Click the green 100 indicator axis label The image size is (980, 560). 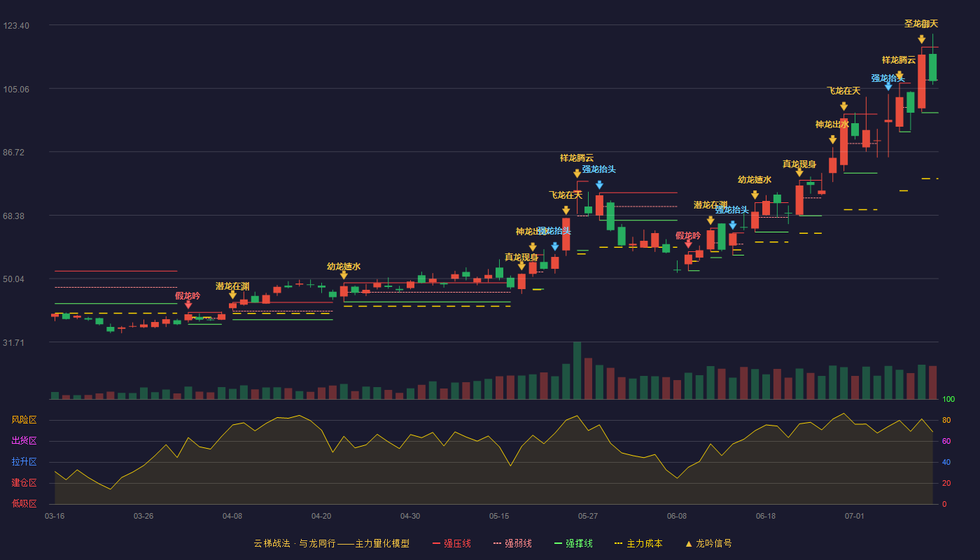click(948, 399)
